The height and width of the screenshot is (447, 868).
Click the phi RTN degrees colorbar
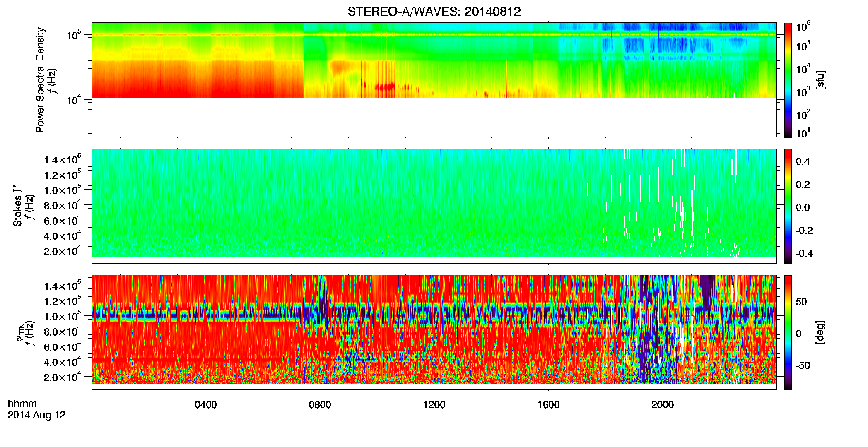click(x=788, y=332)
